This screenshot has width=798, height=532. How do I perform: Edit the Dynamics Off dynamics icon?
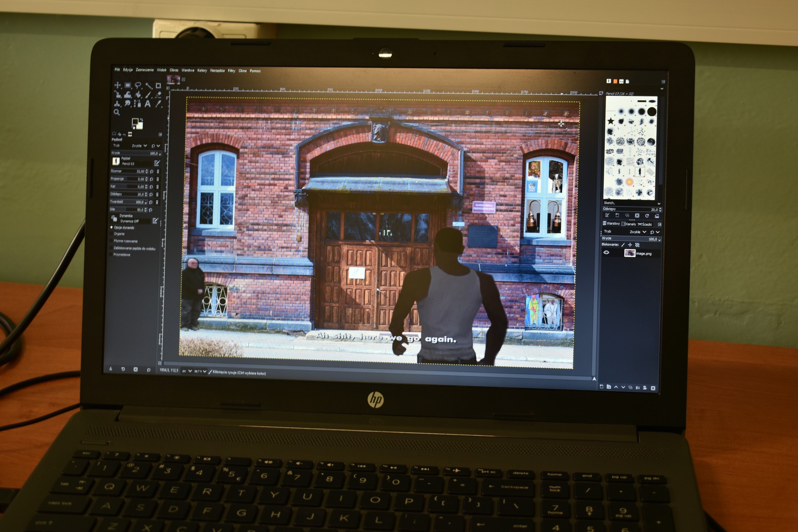click(155, 221)
